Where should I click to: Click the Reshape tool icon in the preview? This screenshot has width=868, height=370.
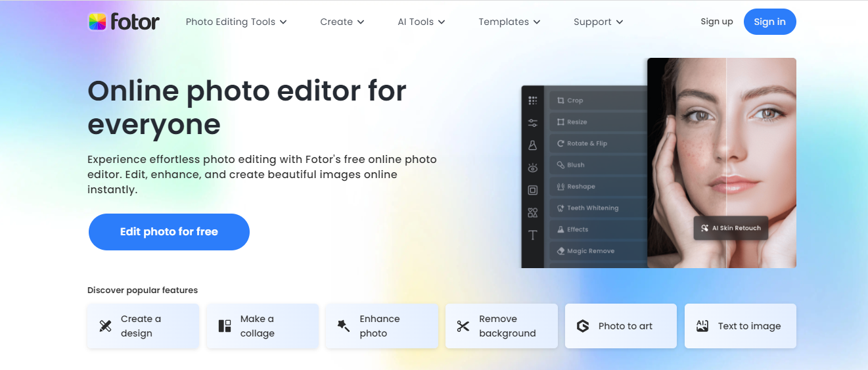(x=560, y=187)
